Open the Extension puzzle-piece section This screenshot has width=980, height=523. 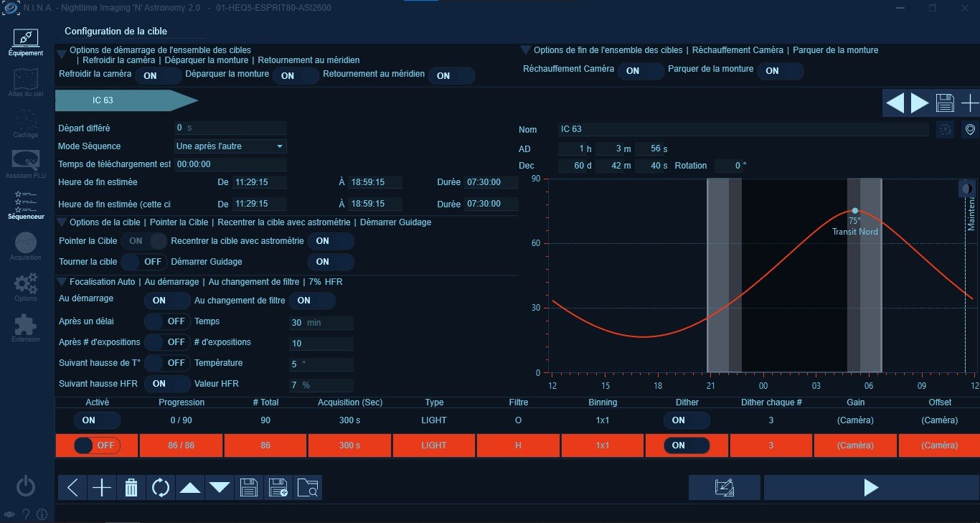point(26,328)
